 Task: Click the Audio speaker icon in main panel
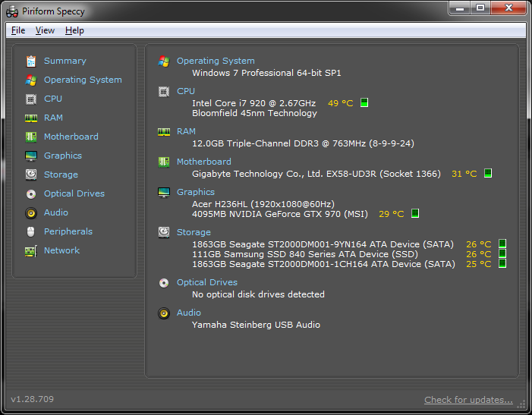tap(164, 313)
